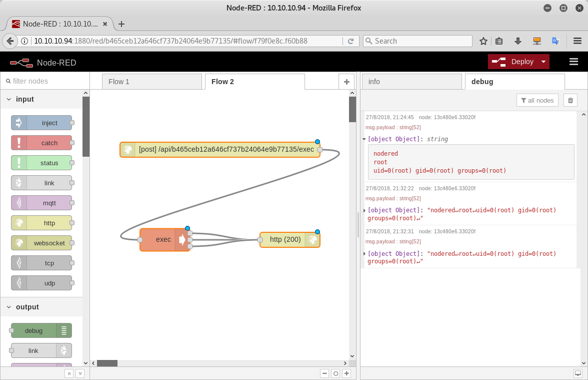Expand all palette categories
Image resolution: width=588 pixels, height=380 pixels.
80,373
